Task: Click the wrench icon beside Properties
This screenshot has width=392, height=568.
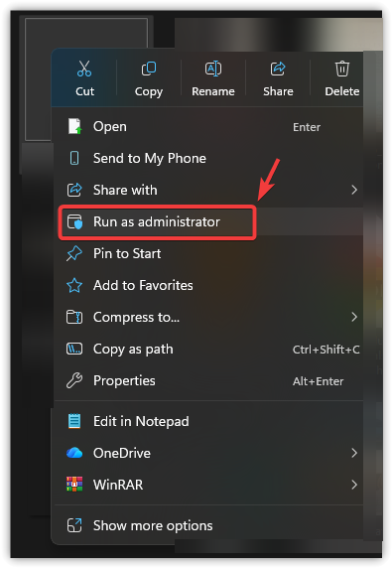Action: click(x=74, y=380)
